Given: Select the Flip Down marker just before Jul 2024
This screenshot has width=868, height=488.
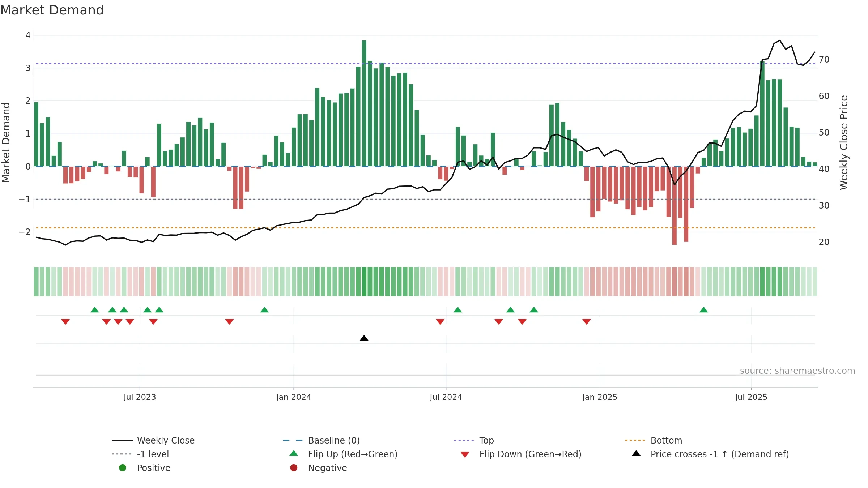Looking at the screenshot, I should tap(440, 322).
